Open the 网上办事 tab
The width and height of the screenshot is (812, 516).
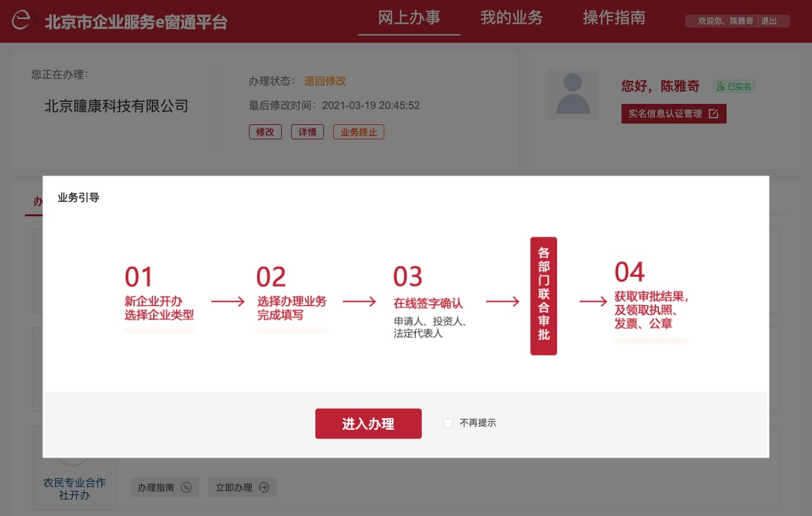coord(409,18)
